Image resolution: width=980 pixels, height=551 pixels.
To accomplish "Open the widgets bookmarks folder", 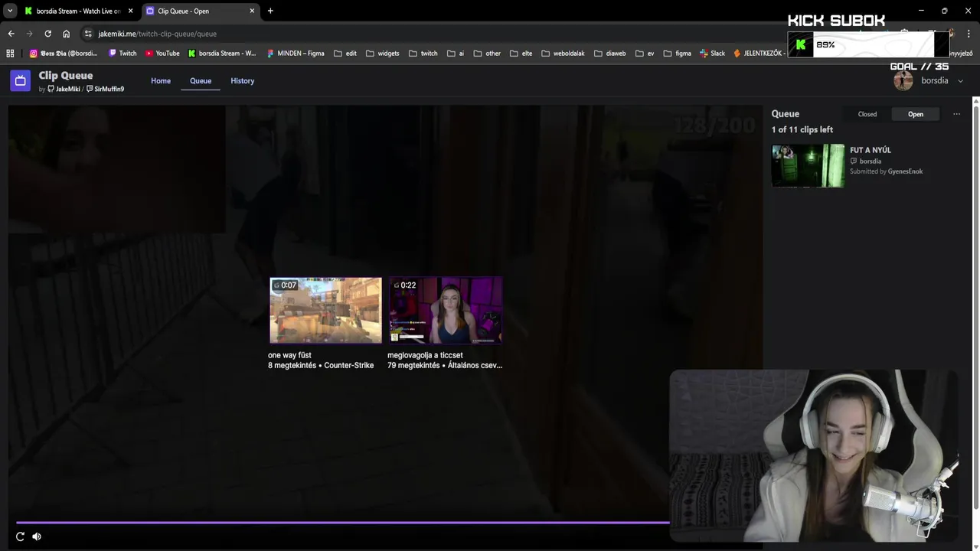I will 383,54.
